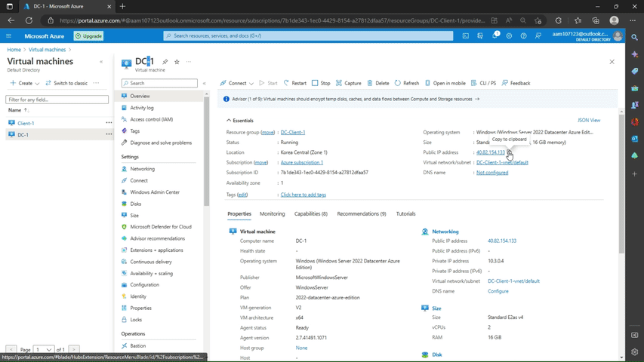
Task: Open Microsoft Defender for Cloud
Action: click(161, 226)
